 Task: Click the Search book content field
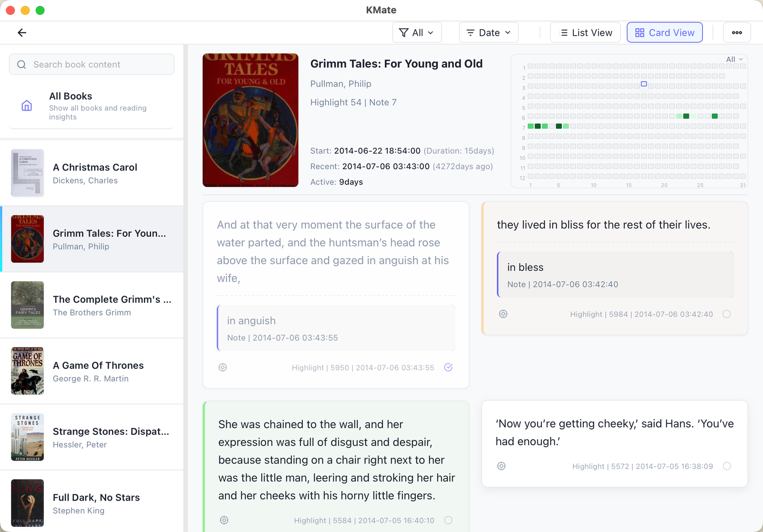tap(92, 64)
